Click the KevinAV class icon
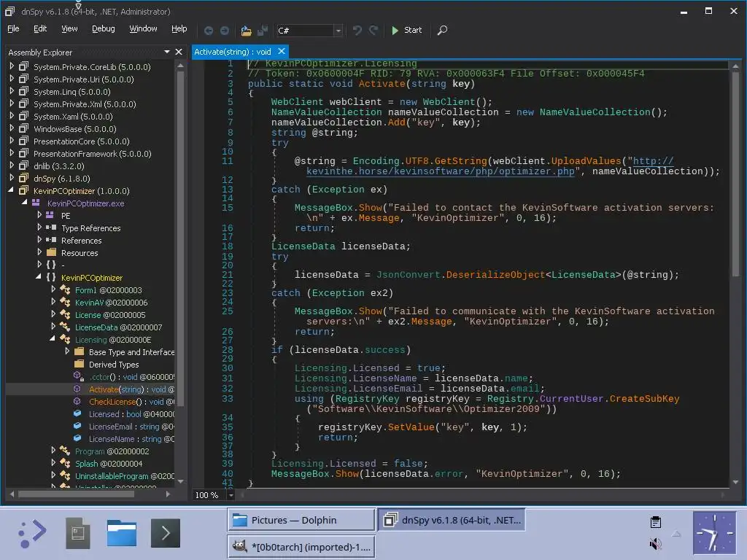Viewport: 747px width, 560px height. click(65, 302)
